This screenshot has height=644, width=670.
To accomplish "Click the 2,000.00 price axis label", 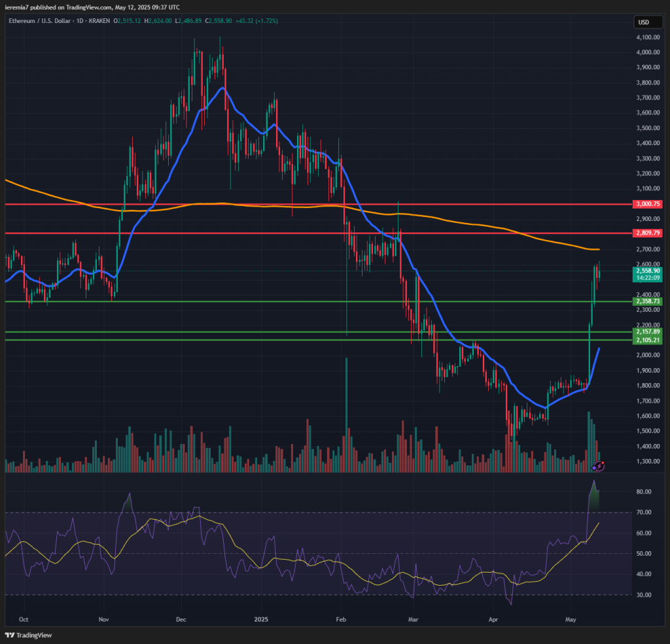I will pyautogui.click(x=648, y=355).
